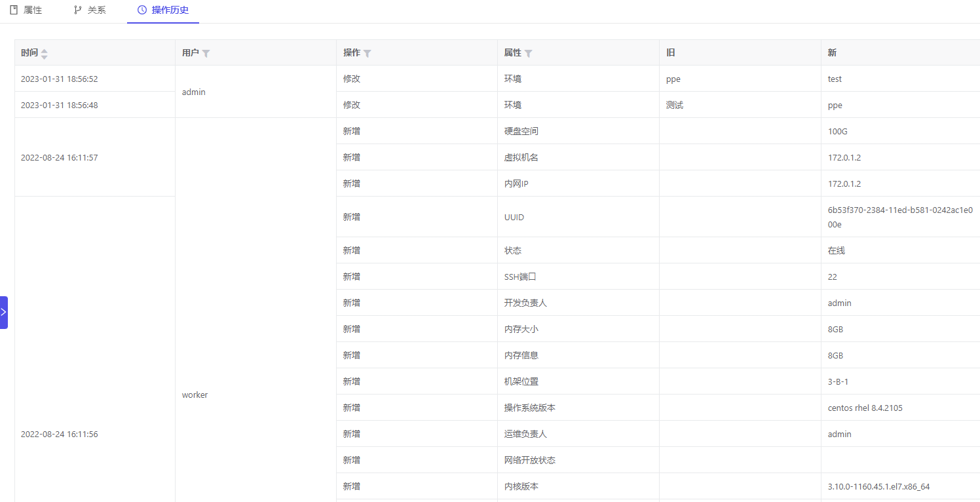Click the 内核版本 attribute row

pyautogui.click(x=521, y=486)
